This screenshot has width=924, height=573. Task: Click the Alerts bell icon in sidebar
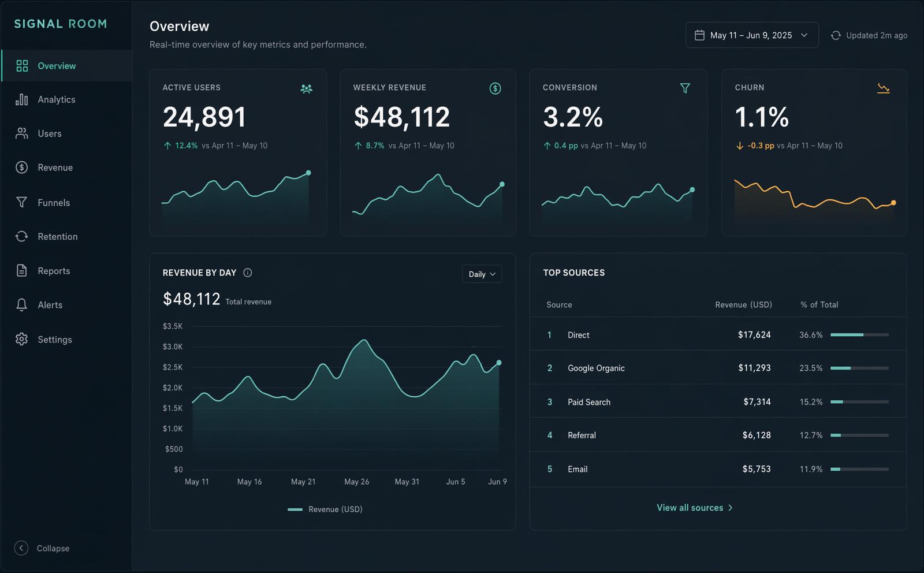22,305
